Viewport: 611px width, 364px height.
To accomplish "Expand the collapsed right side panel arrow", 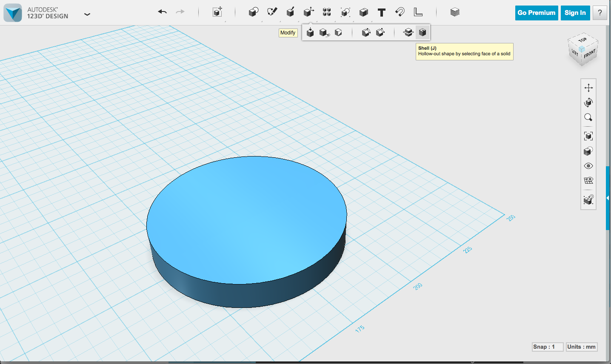I will 608,198.
